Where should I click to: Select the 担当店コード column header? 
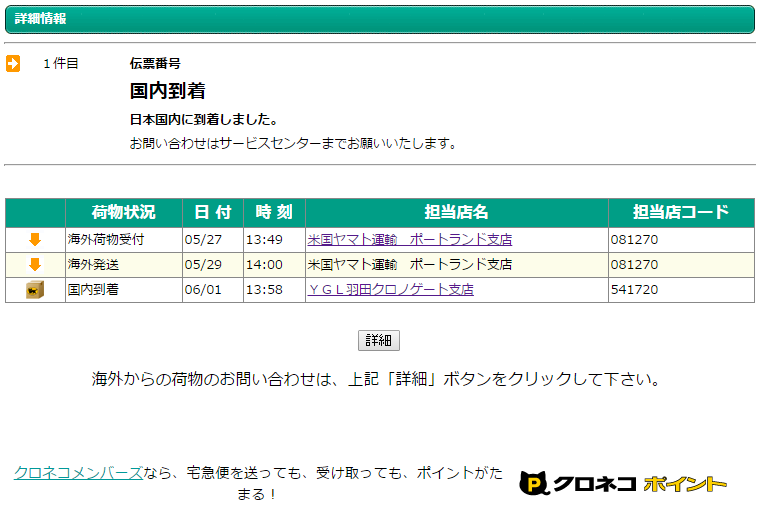tap(680, 212)
